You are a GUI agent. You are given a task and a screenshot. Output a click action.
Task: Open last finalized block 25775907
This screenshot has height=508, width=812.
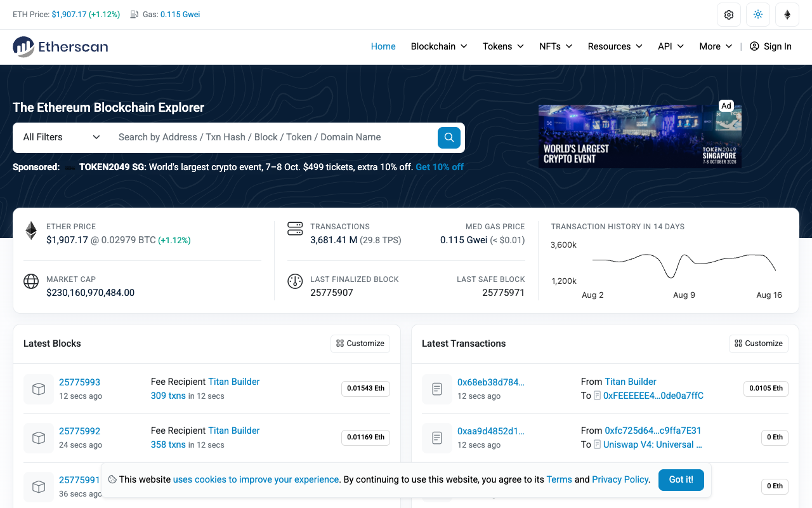332,293
